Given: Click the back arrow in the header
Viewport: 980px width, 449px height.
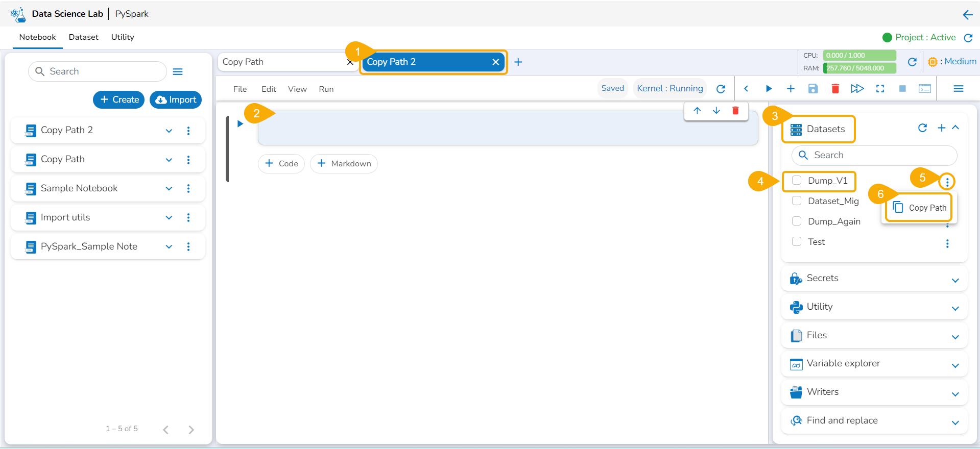Looking at the screenshot, I should point(967,14).
